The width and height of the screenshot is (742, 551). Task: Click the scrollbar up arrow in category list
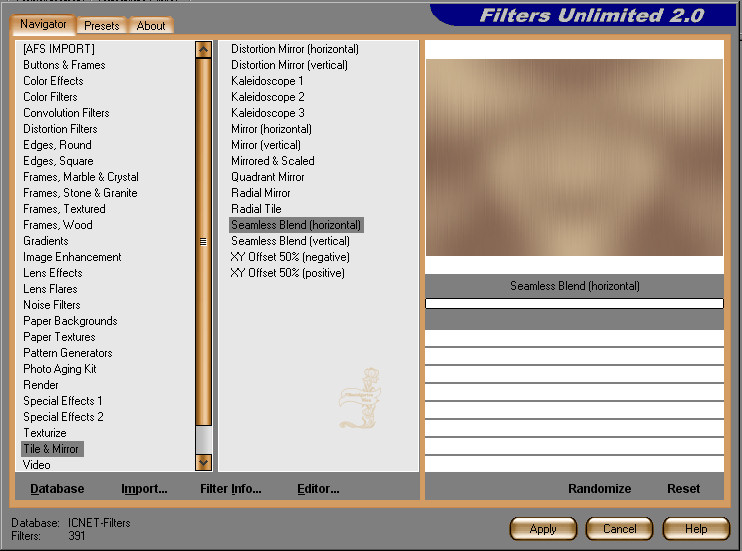(x=203, y=49)
